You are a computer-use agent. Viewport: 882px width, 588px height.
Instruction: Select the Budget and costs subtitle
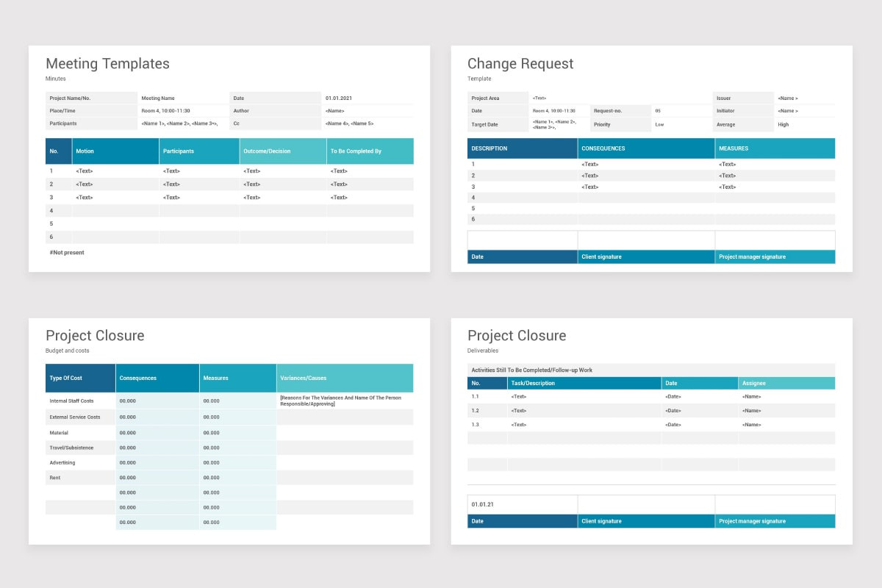pyautogui.click(x=68, y=351)
